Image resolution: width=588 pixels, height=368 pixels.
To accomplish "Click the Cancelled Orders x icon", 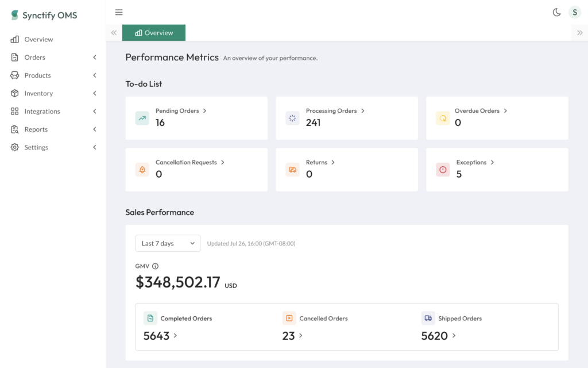I will (289, 319).
